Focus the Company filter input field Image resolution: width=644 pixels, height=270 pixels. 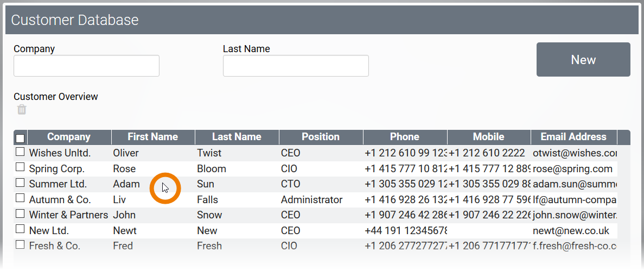coord(86,66)
